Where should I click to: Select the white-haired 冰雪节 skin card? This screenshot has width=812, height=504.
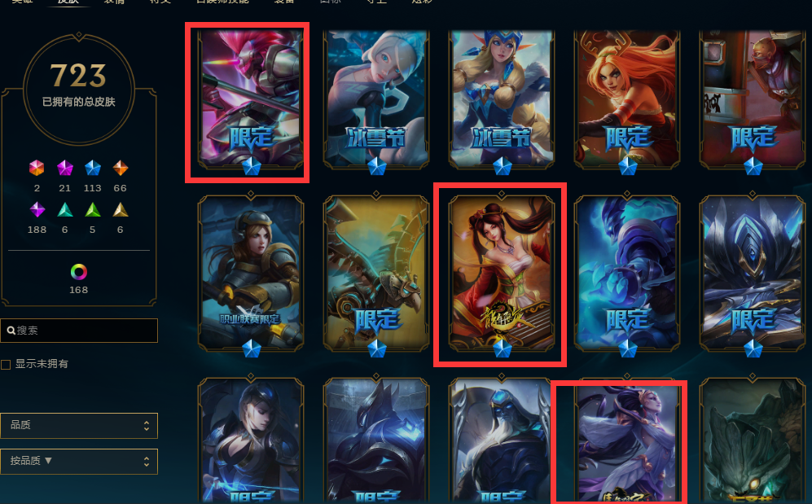click(376, 99)
